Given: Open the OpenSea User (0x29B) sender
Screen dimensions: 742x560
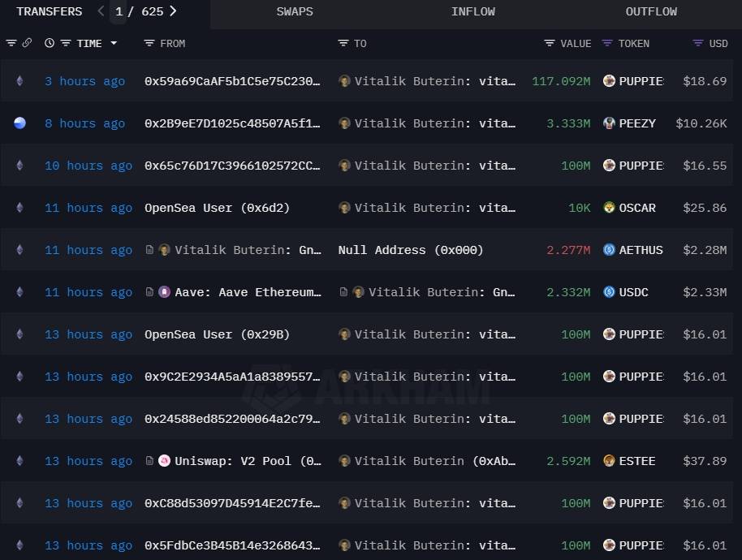Looking at the screenshot, I should click(218, 334).
